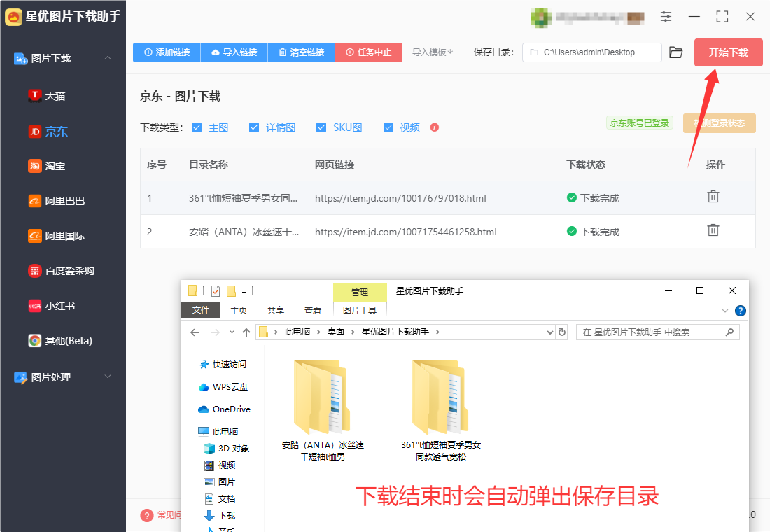Open the 淘宝 Taobao sidebar entry
Screen dimensions: 770x532
point(47,166)
